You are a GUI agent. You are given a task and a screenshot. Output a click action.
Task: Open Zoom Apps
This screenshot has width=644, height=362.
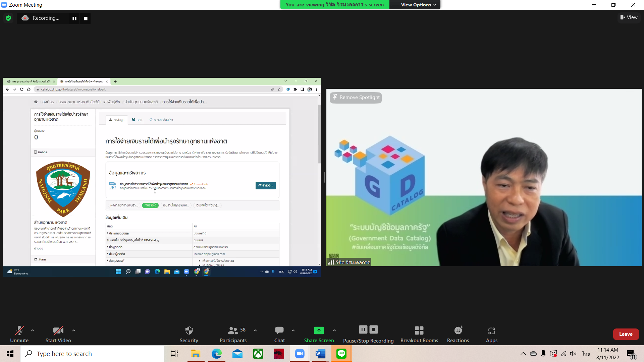(491, 330)
